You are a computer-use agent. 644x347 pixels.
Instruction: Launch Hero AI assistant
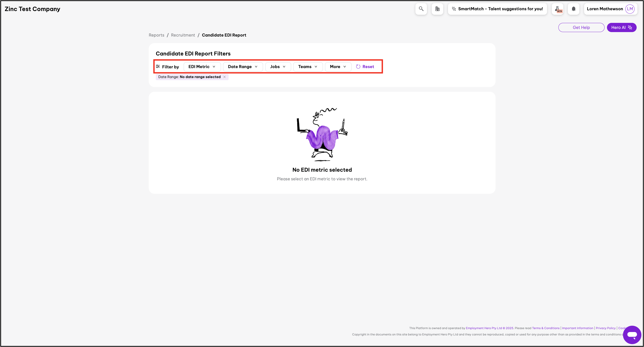[621, 28]
